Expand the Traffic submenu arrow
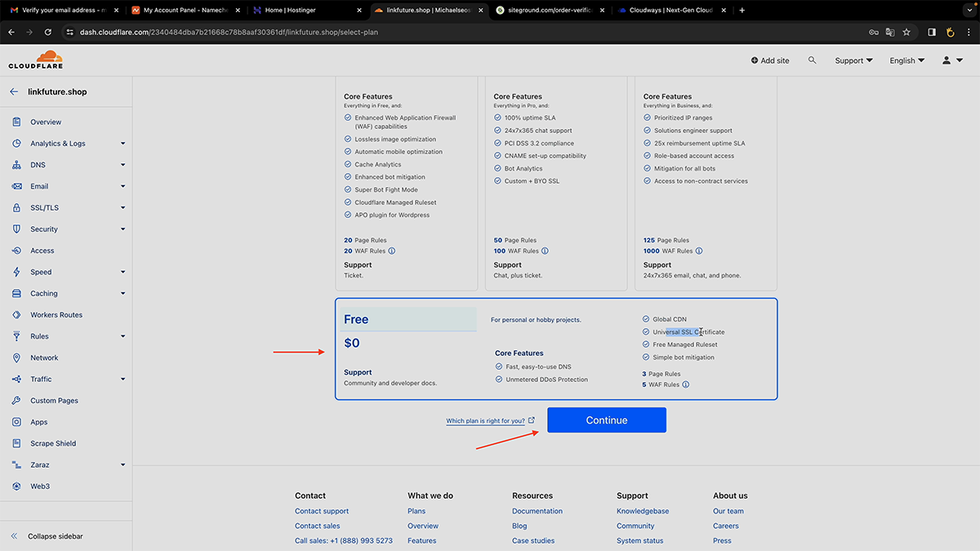This screenshot has width=980, height=551. coord(122,379)
